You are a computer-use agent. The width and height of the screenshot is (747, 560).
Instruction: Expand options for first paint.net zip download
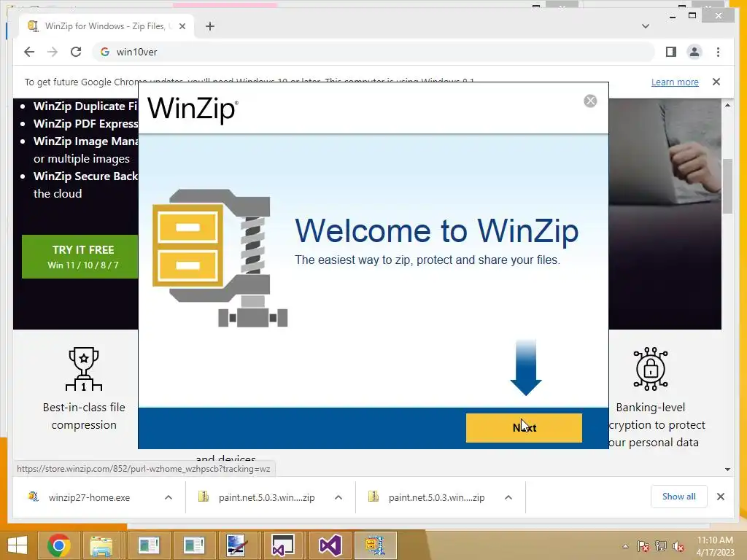[338, 497]
